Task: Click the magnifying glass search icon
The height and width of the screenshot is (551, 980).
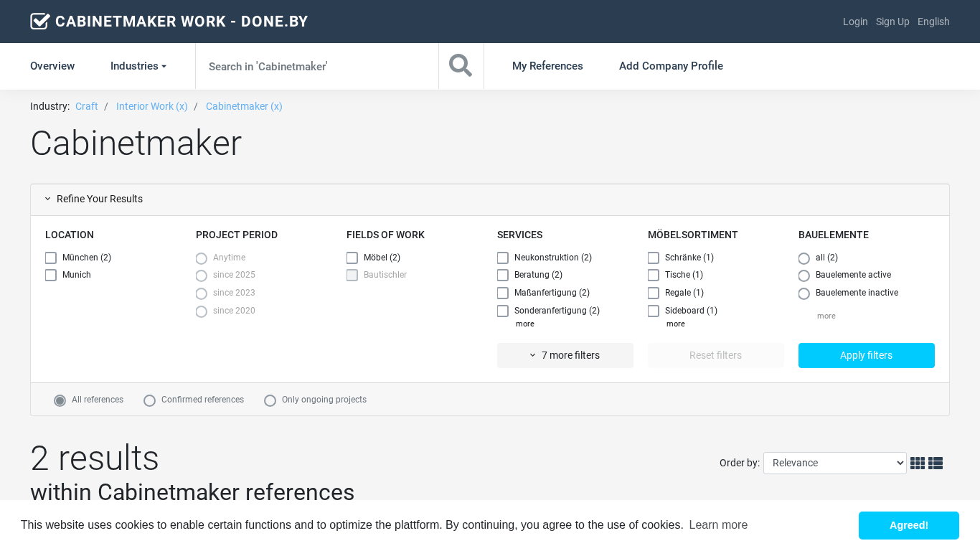Action: pyautogui.click(x=461, y=66)
